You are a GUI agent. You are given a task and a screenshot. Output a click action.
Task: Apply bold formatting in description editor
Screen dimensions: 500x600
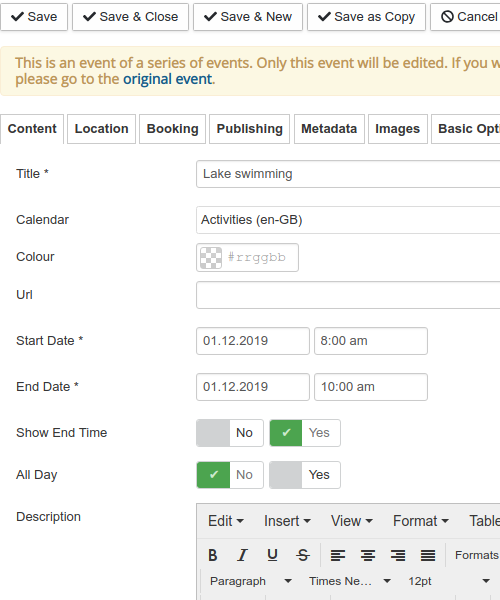213,555
